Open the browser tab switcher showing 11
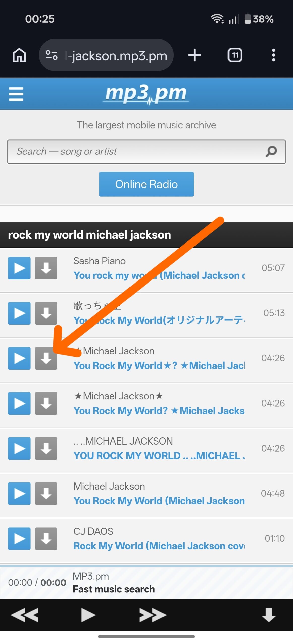 pos(235,55)
